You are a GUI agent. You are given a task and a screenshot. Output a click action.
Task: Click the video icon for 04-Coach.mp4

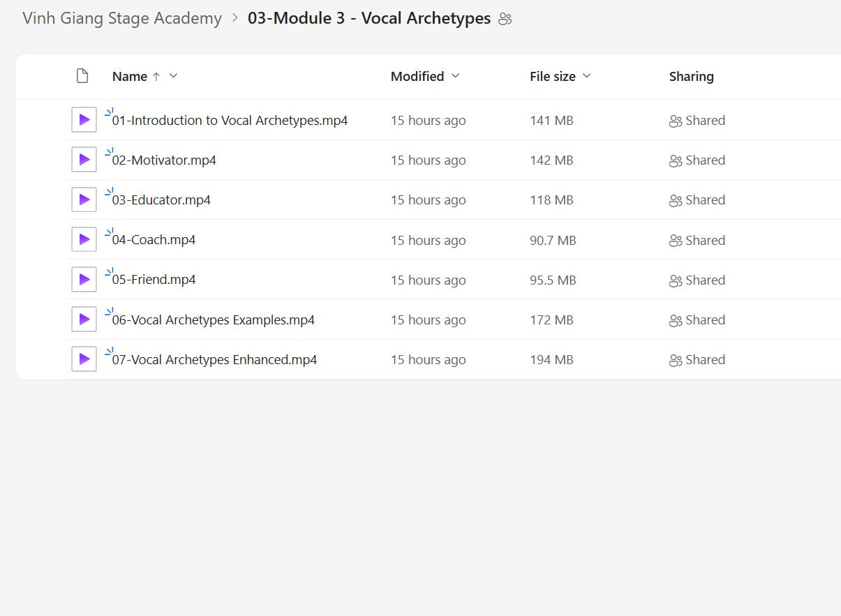pos(84,239)
